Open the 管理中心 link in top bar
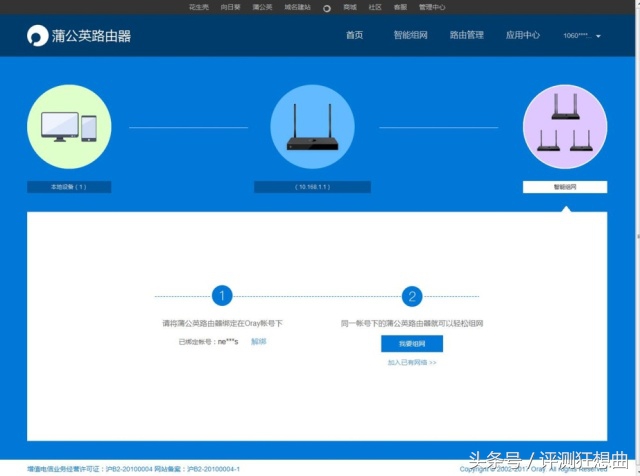The height and width of the screenshot is (476, 640). click(432, 7)
